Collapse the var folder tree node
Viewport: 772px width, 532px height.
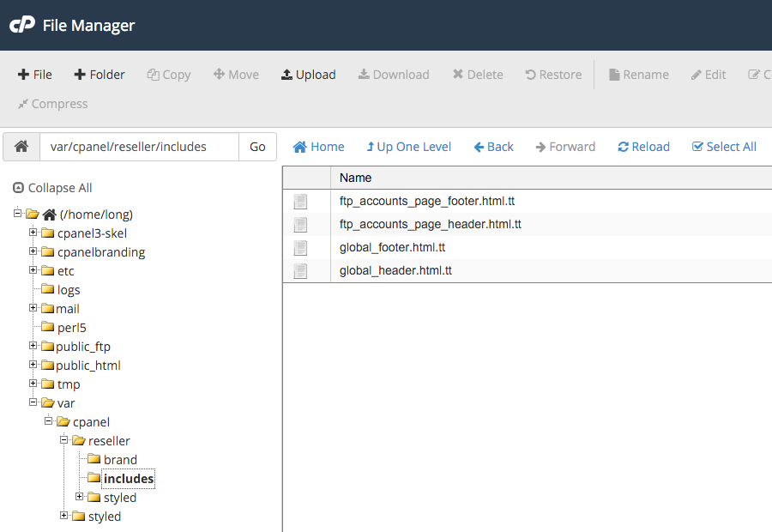33,402
